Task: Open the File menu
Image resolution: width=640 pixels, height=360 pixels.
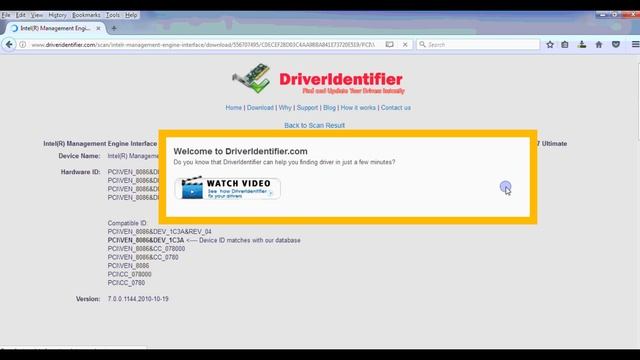Action: [6, 15]
